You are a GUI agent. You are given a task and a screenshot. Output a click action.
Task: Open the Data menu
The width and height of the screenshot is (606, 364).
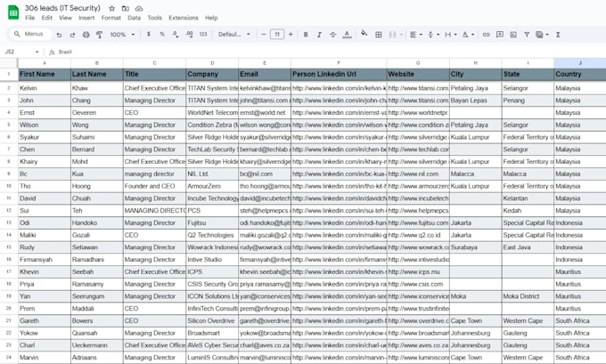pyautogui.click(x=134, y=18)
